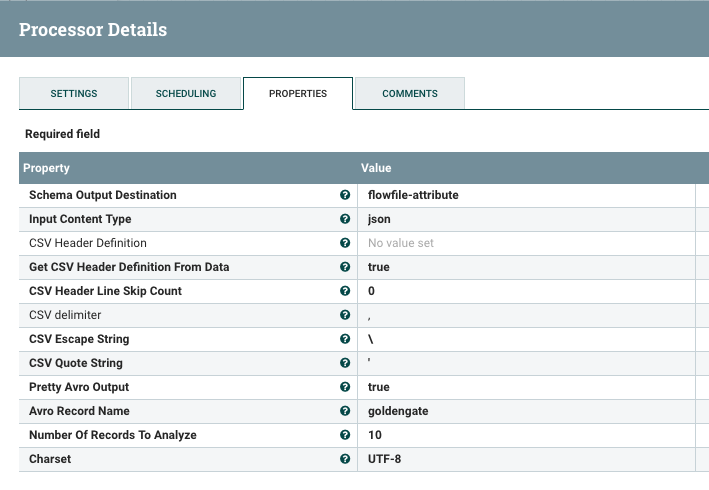Click help icon for Input Content Type
Screen dimensions: 709x490
[345, 219]
